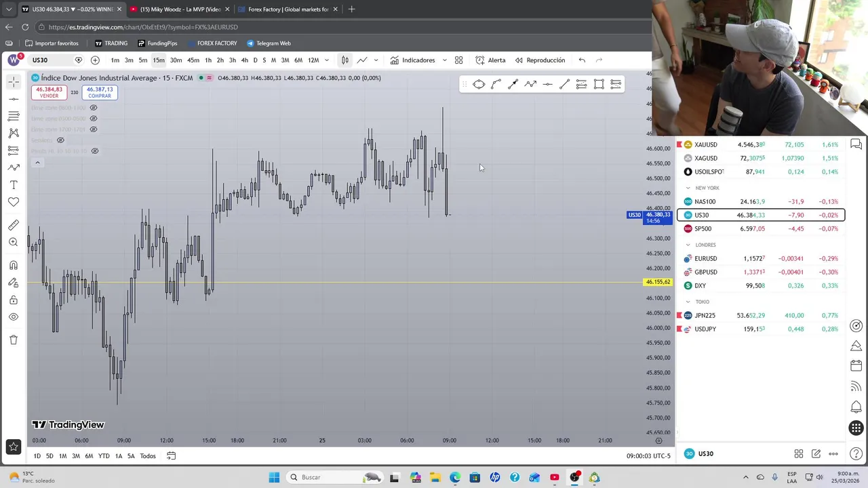
Task: Pick the arrow tool in floating toolbar
Action: point(513,84)
